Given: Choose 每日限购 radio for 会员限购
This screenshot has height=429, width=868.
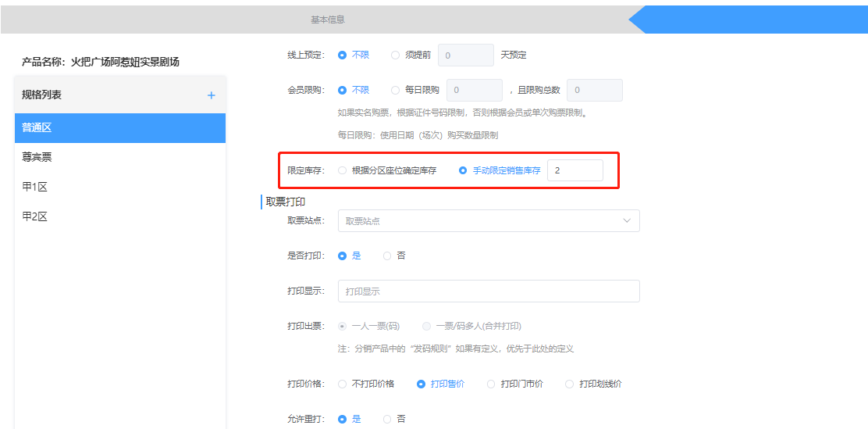Looking at the screenshot, I should (396, 90).
